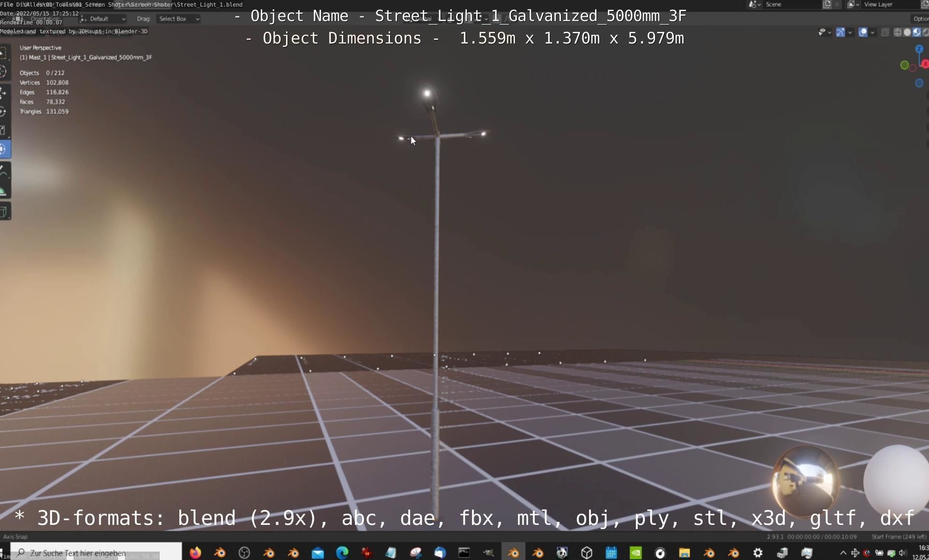Open Windows Settings gear in taskbar
Viewport: 929px width, 560px height.
[x=758, y=553]
